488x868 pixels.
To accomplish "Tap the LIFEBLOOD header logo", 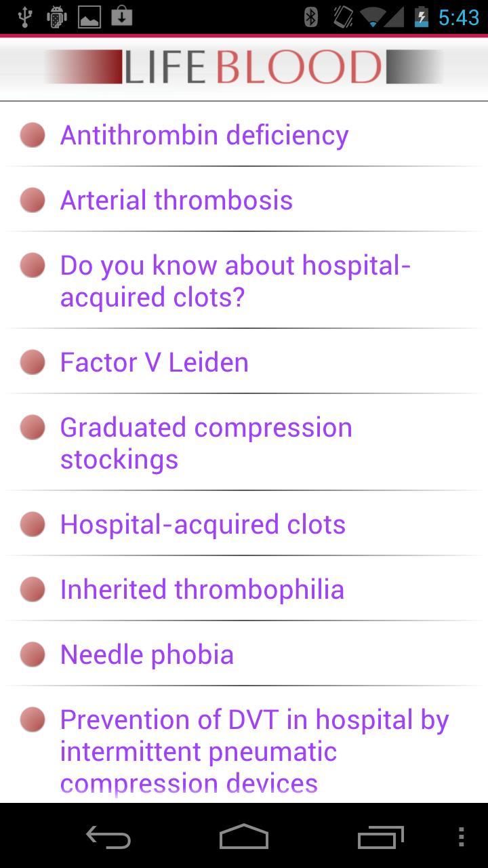I will (244, 66).
